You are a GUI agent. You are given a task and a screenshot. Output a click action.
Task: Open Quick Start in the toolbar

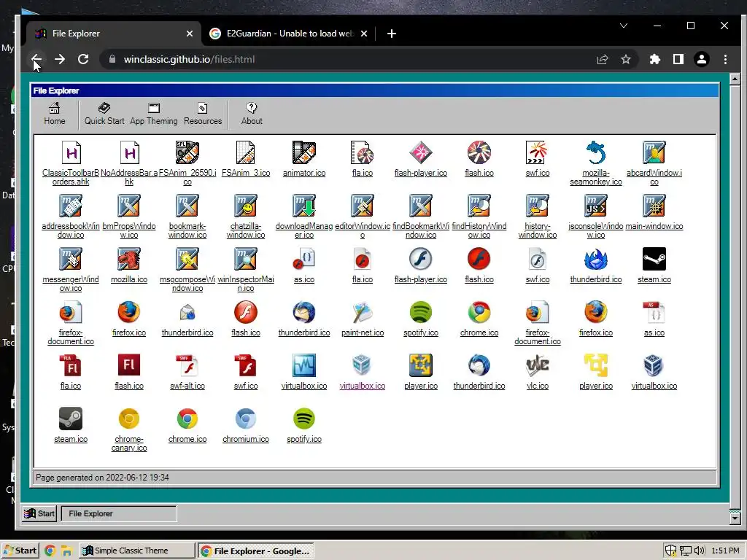(104, 114)
